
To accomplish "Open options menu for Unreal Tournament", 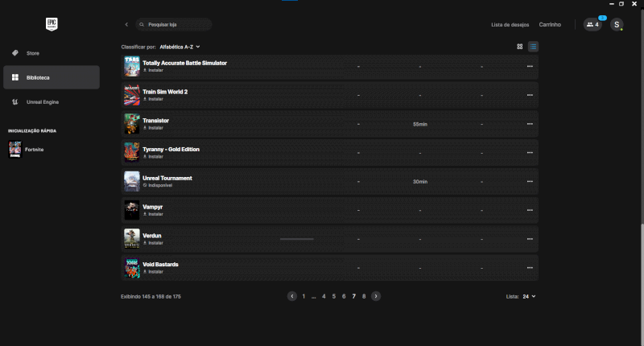I will (530, 181).
